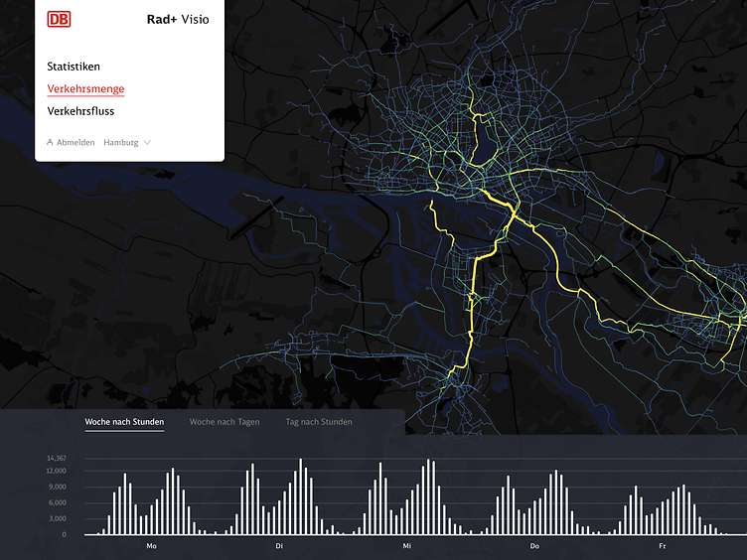Select the Verkehrsmenge menu item
The image size is (747, 560).
coord(85,89)
